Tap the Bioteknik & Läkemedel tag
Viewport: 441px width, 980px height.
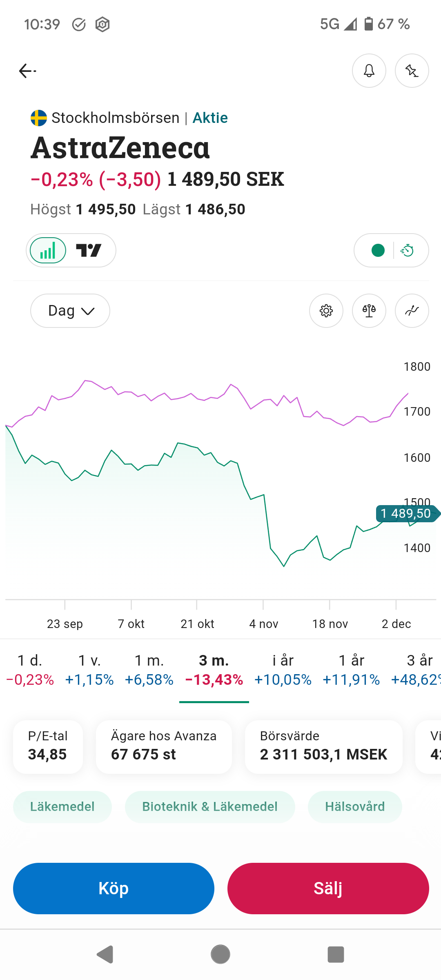tap(210, 806)
